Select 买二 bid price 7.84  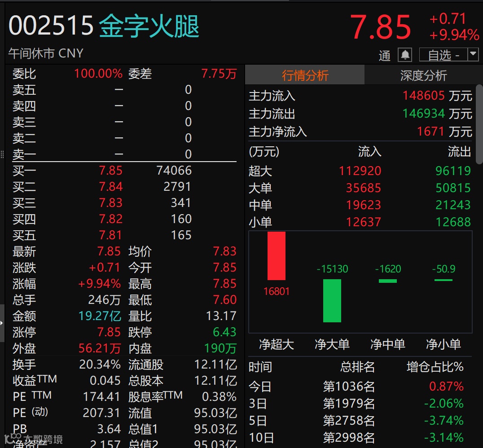click(110, 186)
